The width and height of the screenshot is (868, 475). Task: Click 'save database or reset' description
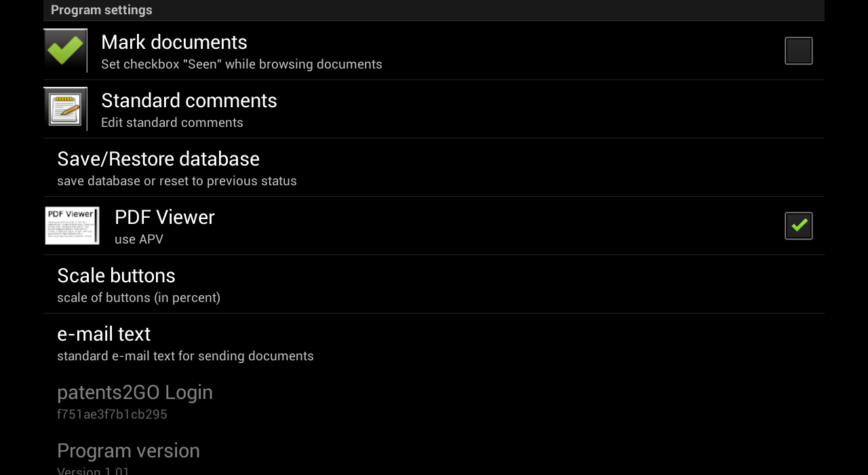(x=176, y=181)
